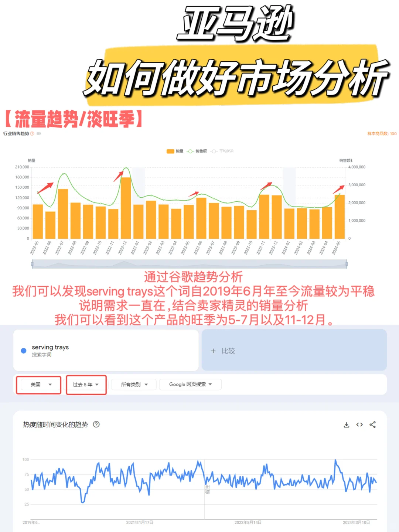
Task: Click the left handle of the date range slider
Action: click(33, 264)
